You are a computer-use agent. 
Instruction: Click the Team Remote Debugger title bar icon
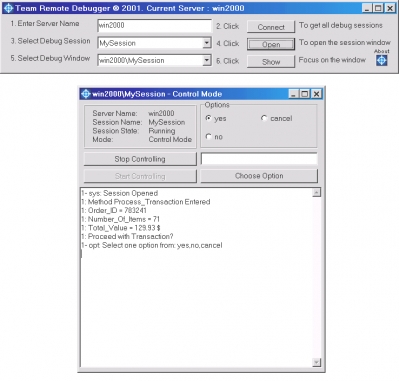pyautogui.click(x=8, y=8)
